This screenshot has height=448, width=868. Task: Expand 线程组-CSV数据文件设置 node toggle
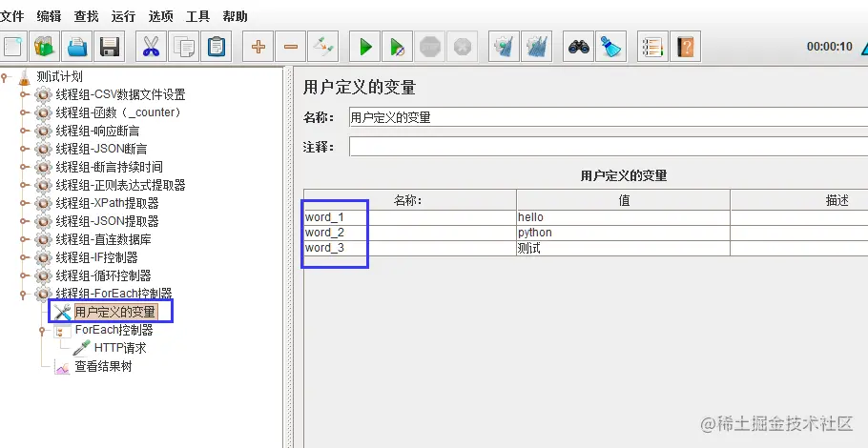pos(25,94)
